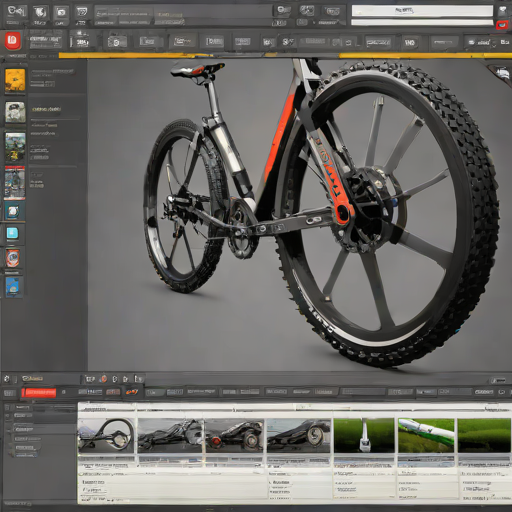The height and width of the screenshot is (512, 512).
Task: Click the red rounded app icon in toolbar
Action: 13,40
